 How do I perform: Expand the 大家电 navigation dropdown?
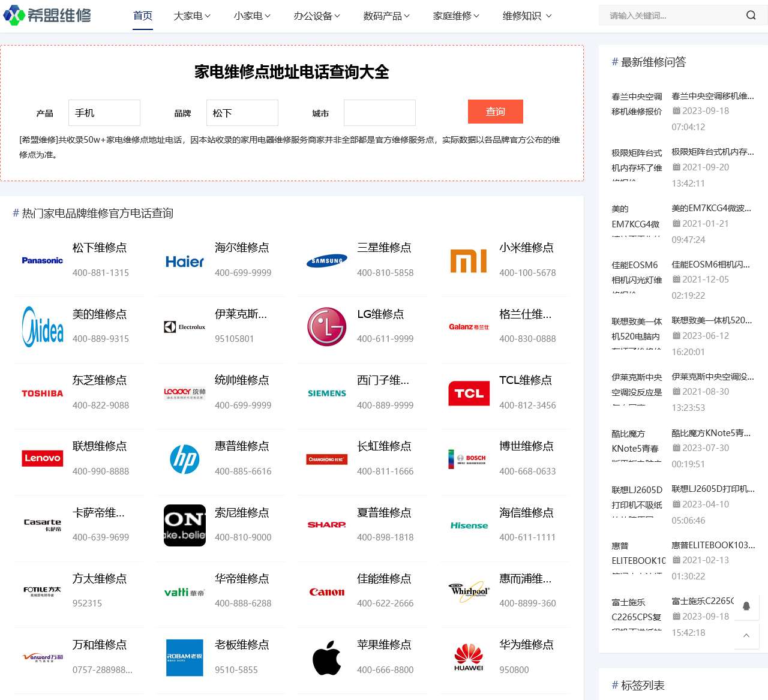tap(191, 16)
